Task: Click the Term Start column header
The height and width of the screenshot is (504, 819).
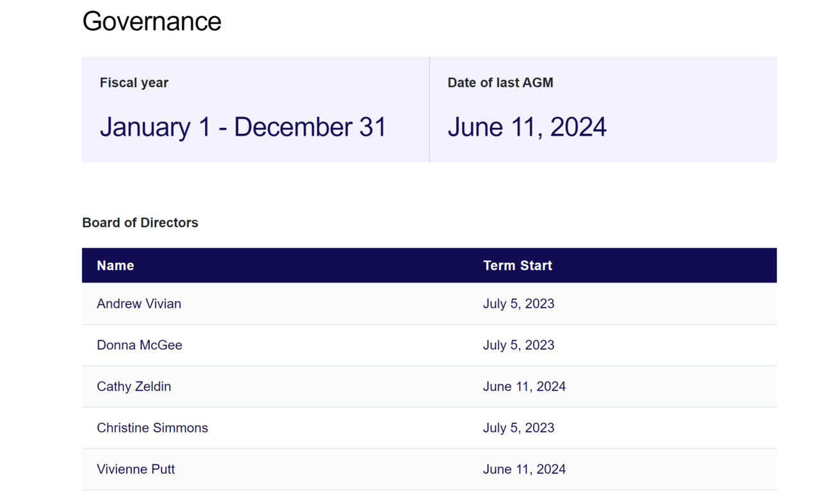Action: point(517,265)
